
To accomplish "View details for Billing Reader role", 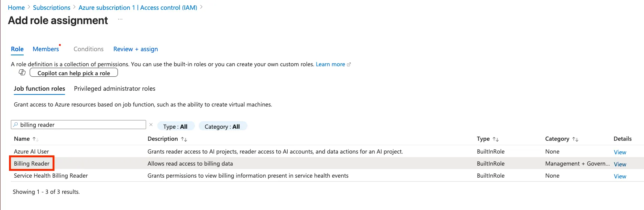I will click(x=620, y=164).
